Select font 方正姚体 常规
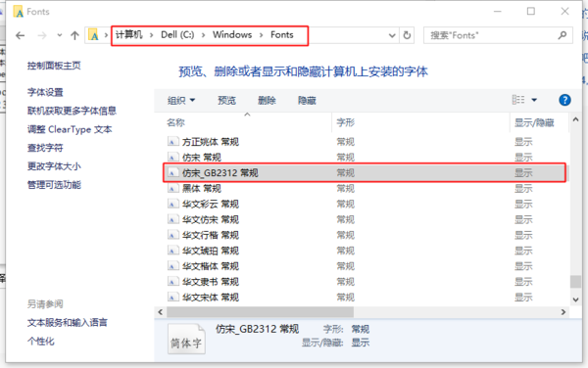The width and height of the screenshot is (588, 368). (x=211, y=142)
